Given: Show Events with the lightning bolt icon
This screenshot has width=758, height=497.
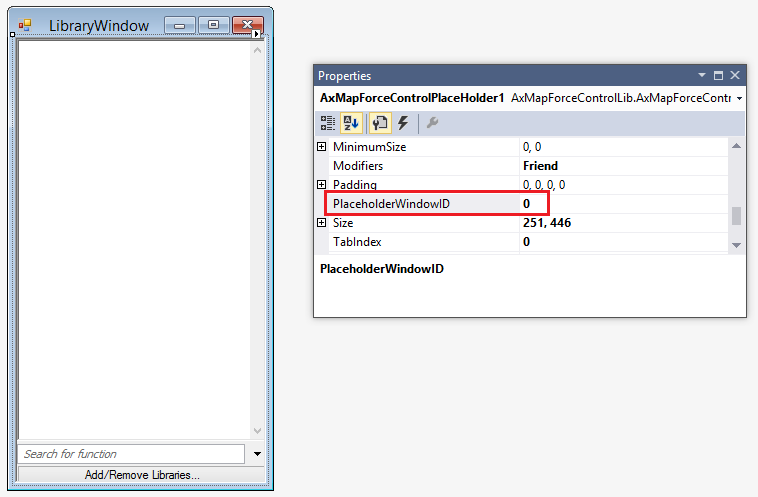Looking at the screenshot, I should coord(404,123).
